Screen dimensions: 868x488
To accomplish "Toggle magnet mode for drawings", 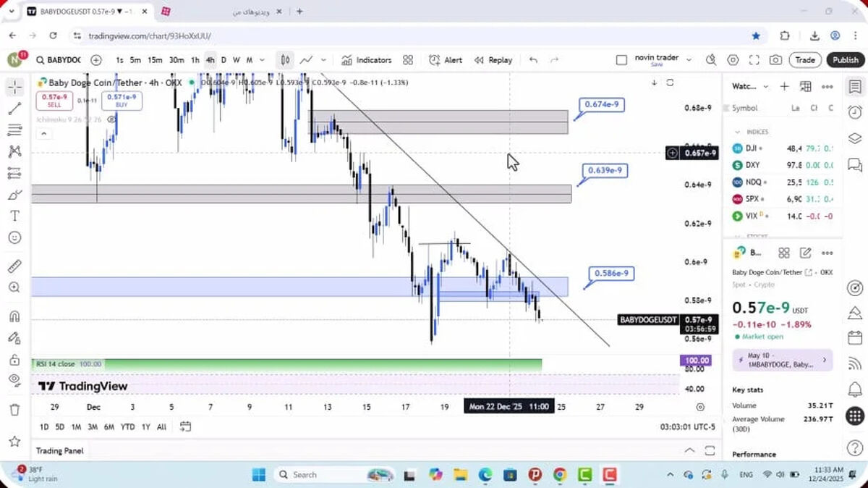I will tap(14, 316).
